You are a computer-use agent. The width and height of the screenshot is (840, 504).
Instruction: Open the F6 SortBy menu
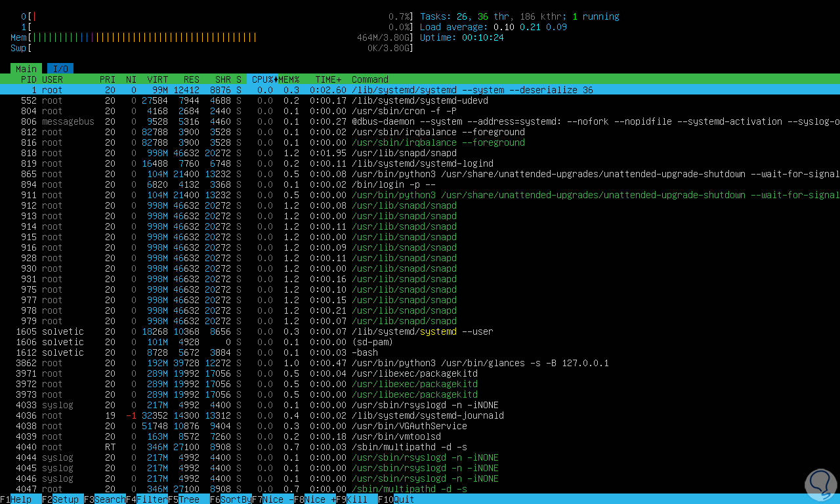(x=231, y=499)
